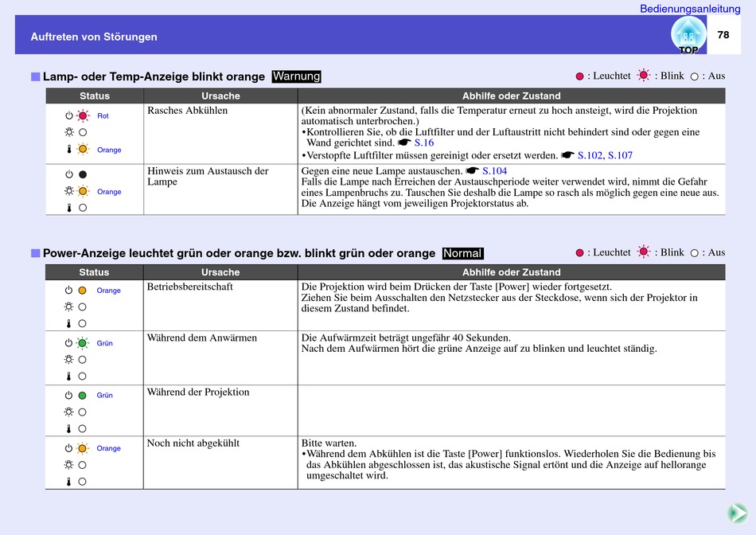Screen dimensions: 756x535
Task: Click the 'Power-Anzeige leuchtet grün oder orange' heading
Action: [x=240, y=253]
